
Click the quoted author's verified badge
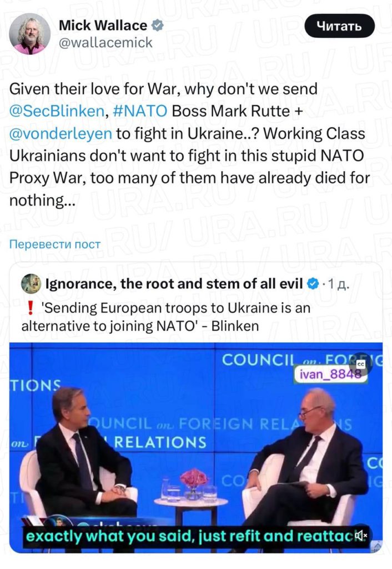[313, 284]
